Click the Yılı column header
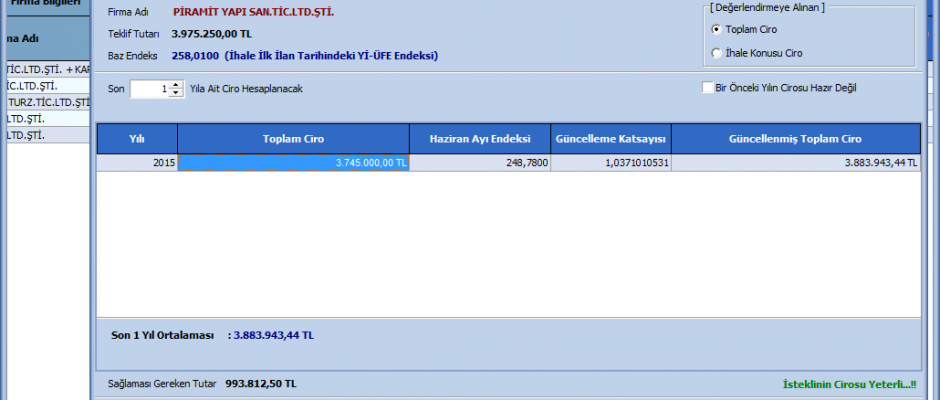The height and width of the screenshot is (400, 940). point(137,139)
